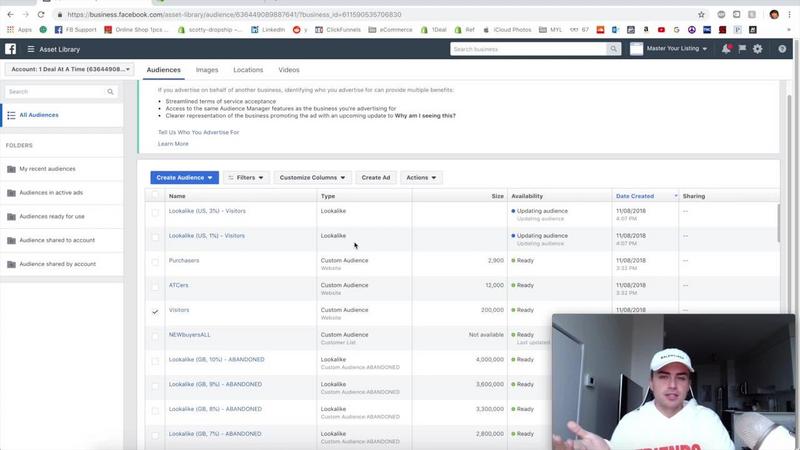Screen dimensions: 800x450
Task: Bookmark this page with the star icon
Action: point(701,14)
